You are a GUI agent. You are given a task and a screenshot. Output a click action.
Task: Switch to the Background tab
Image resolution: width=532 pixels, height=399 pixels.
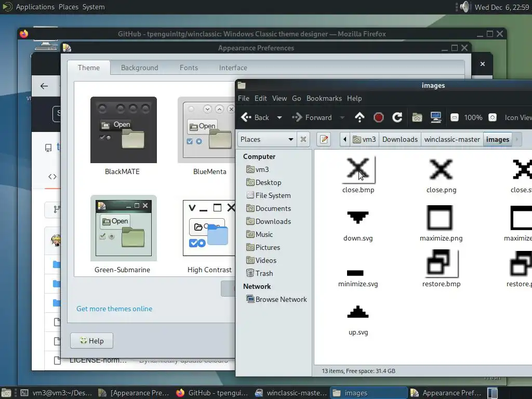pos(139,68)
